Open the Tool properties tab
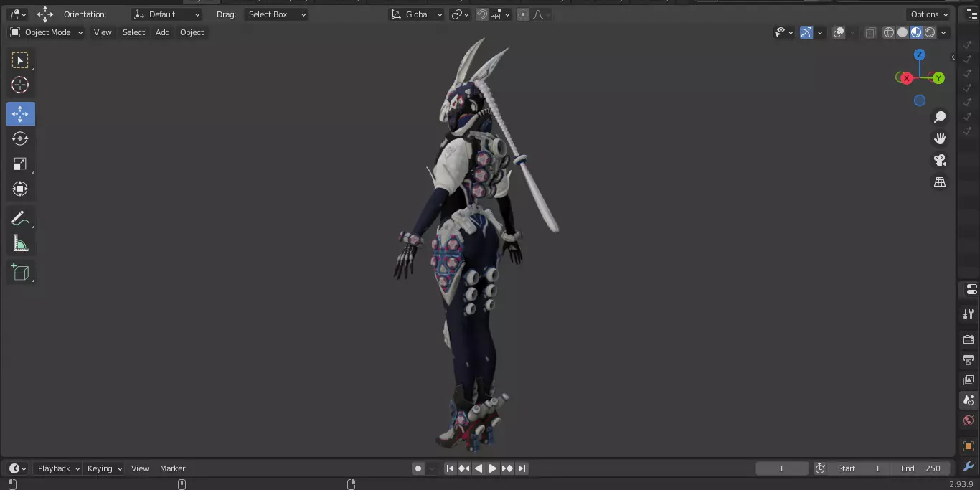Screen dimensions: 980x490 click(969, 314)
